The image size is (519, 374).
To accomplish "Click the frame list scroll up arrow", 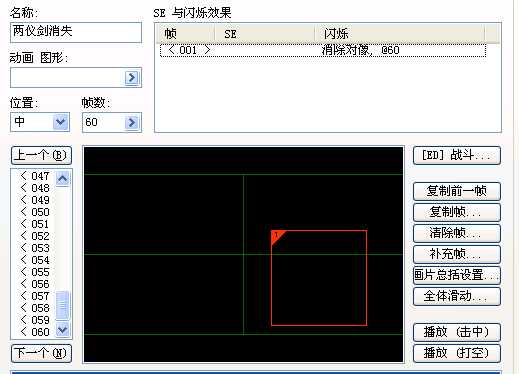I will coord(63,178).
